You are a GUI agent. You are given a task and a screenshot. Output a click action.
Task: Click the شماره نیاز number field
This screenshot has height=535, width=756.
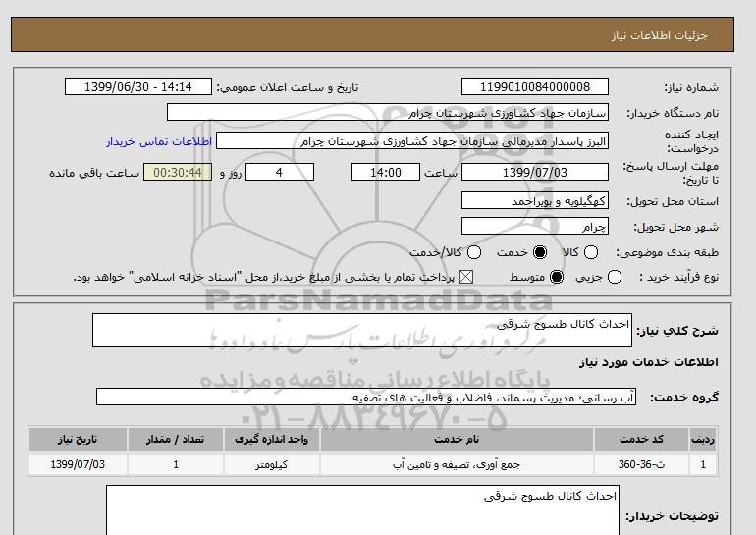(x=533, y=86)
